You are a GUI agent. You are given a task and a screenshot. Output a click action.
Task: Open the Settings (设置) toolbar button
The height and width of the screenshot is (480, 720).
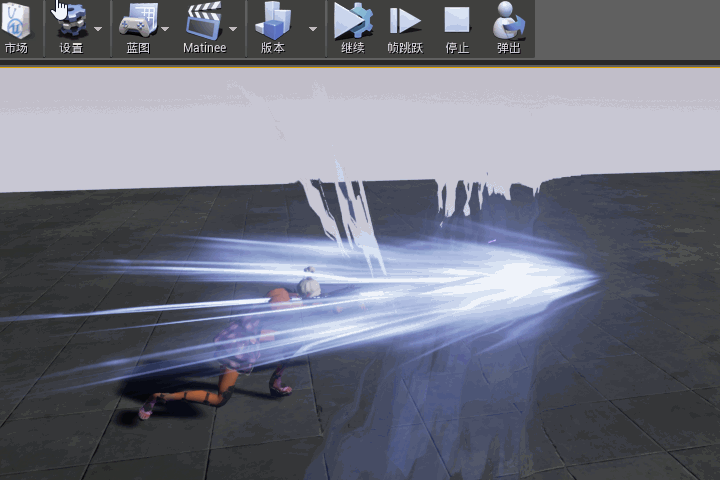click(x=71, y=28)
